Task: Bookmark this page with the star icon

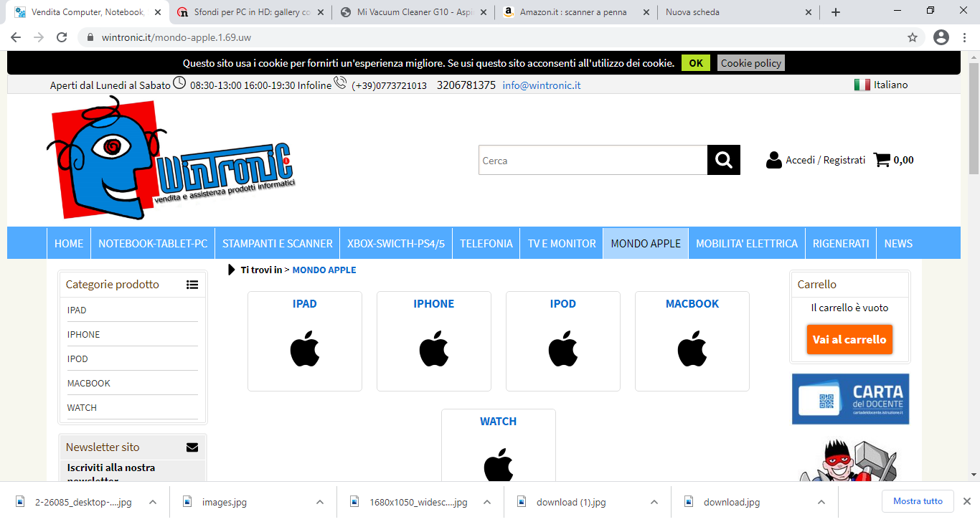Action: (913, 37)
